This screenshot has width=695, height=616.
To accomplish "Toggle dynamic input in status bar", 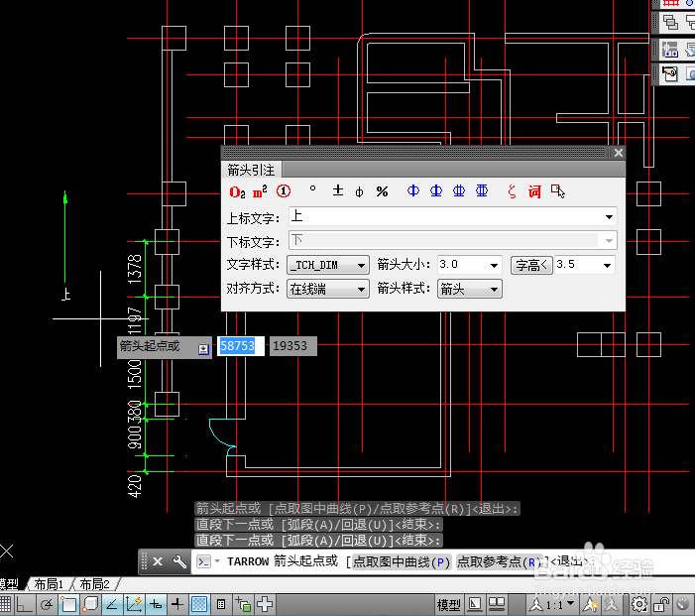I will [x=156, y=604].
